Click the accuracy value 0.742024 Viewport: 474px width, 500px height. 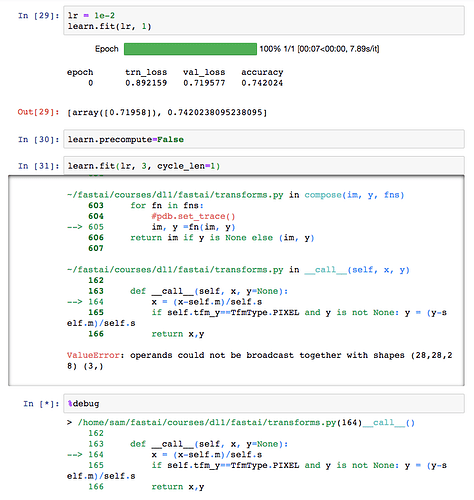tap(262, 83)
